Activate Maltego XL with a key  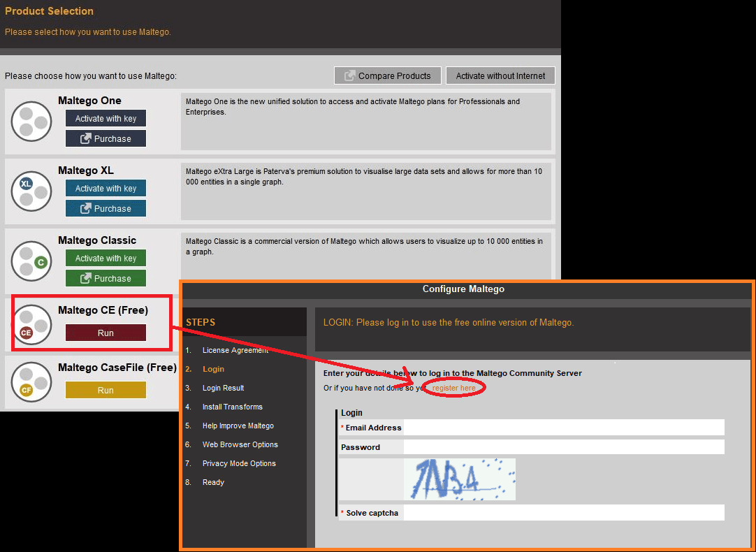point(106,188)
